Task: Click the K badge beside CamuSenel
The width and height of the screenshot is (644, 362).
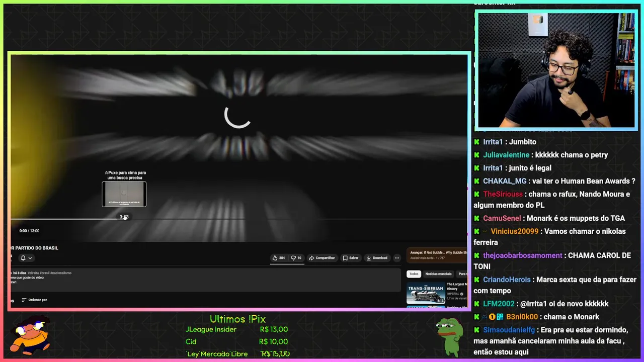Action: tap(477, 218)
